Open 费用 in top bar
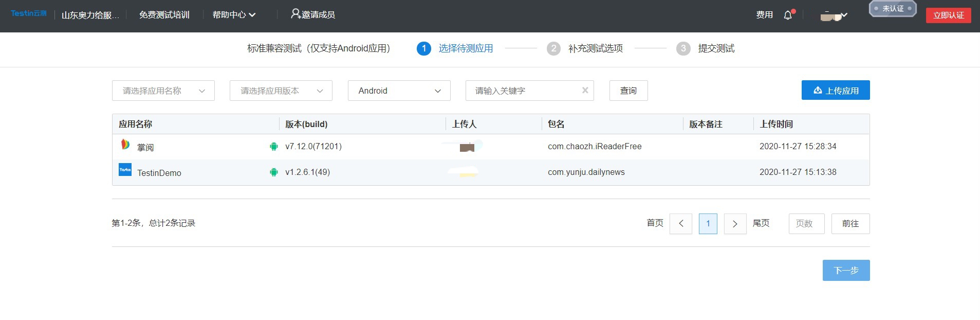The image size is (980, 320). click(x=765, y=15)
